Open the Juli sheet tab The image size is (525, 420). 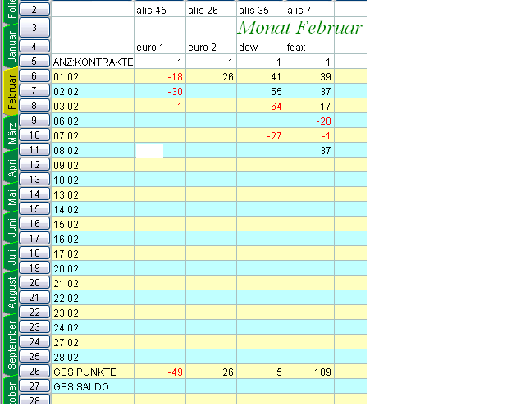pyautogui.click(x=11, y=257)
